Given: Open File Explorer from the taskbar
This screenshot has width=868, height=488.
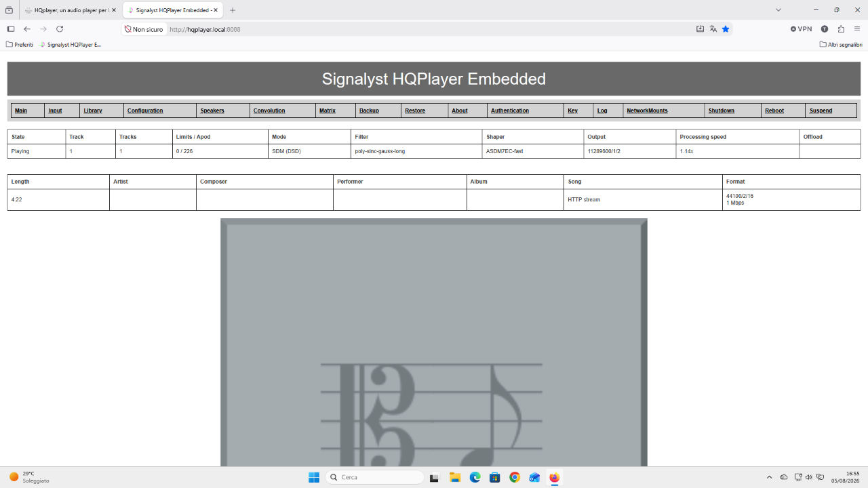Looking at the screenshot, I should [x=454, y=477].
